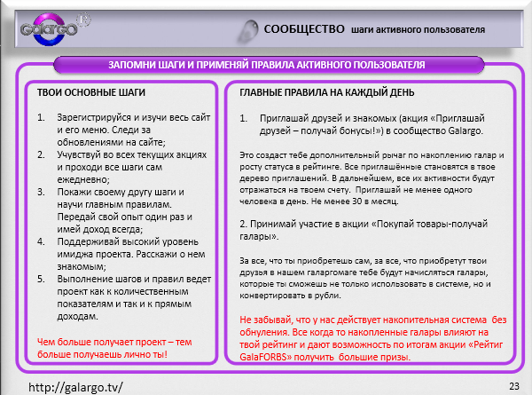Click the icon beside СООБЩЕСТВО header
The height and width of the screenshot is (395, 532).
(x=248, y=31)
